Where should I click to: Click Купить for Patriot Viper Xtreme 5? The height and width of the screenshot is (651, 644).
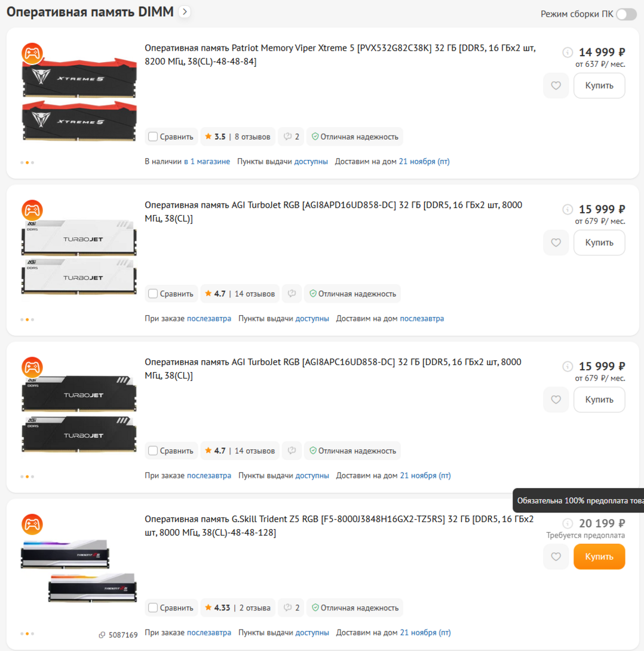click(599, 85)
